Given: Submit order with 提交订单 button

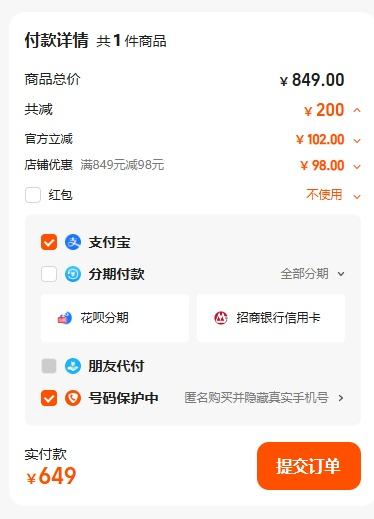Looking at the screenshot, I should (x=309, y=466).
